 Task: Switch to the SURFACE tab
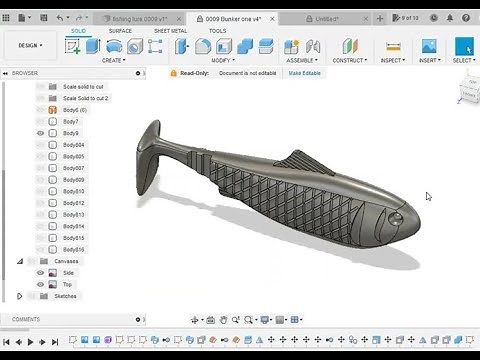pyautogui.click(x=120, y=31)
